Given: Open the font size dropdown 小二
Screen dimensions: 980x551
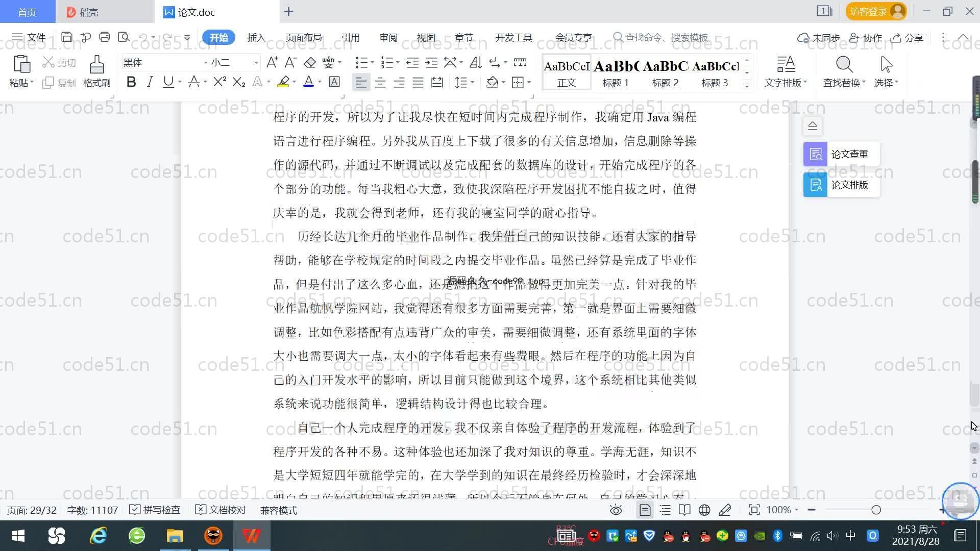Looking at the screenshot, I should point(256,63).
